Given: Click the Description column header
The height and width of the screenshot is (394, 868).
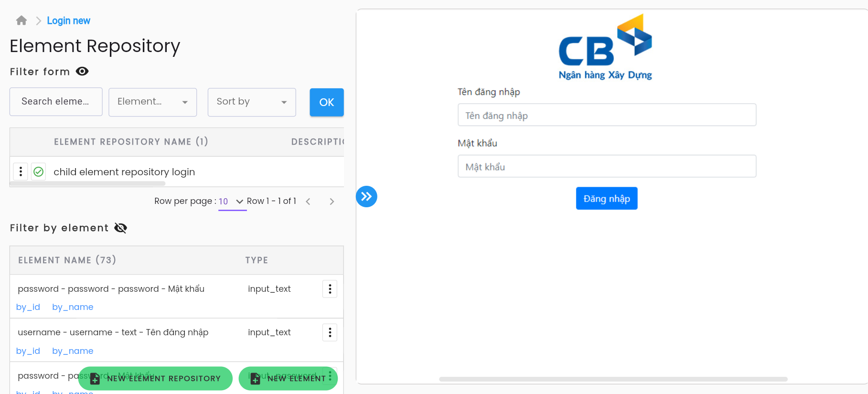Looking at the screenshot, I should tap(318, 142).
